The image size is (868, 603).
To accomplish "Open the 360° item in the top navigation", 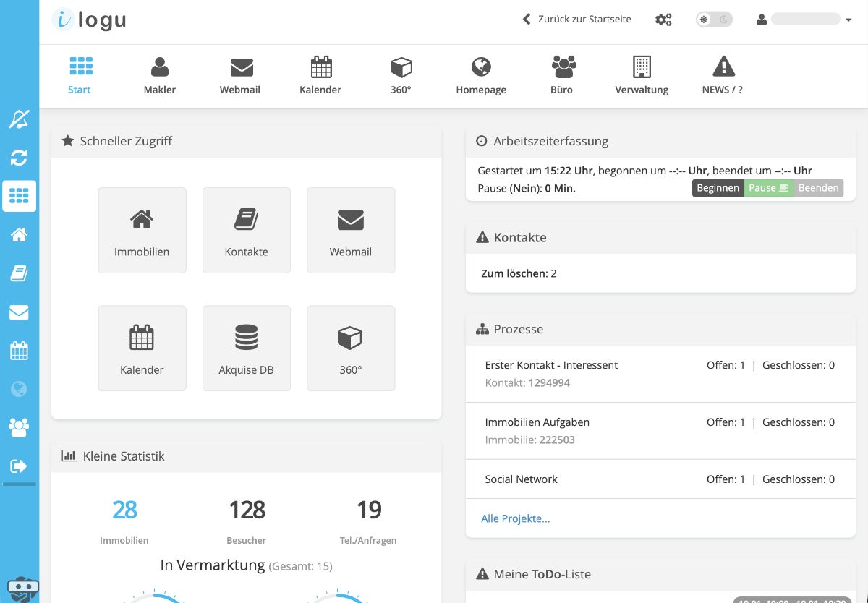I will click(401, 75).
